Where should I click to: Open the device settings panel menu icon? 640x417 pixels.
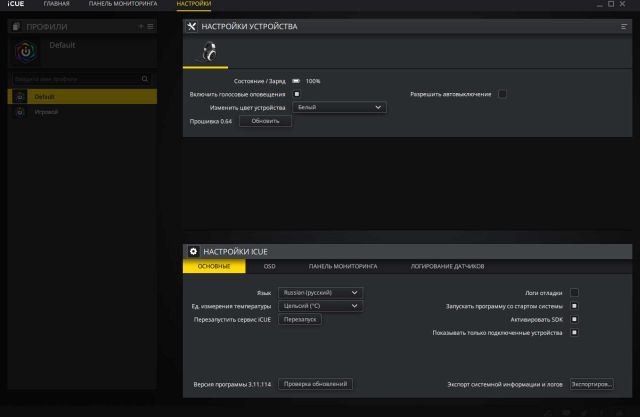pos(623,26)
